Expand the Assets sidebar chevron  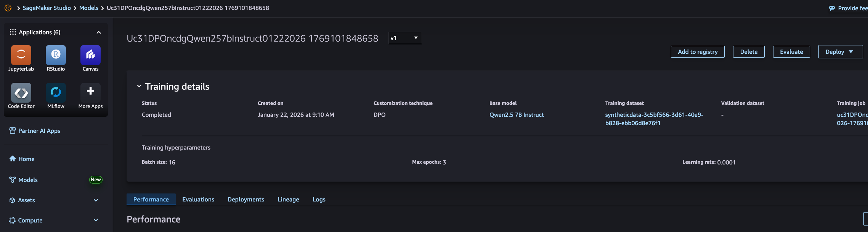[96, 200]
